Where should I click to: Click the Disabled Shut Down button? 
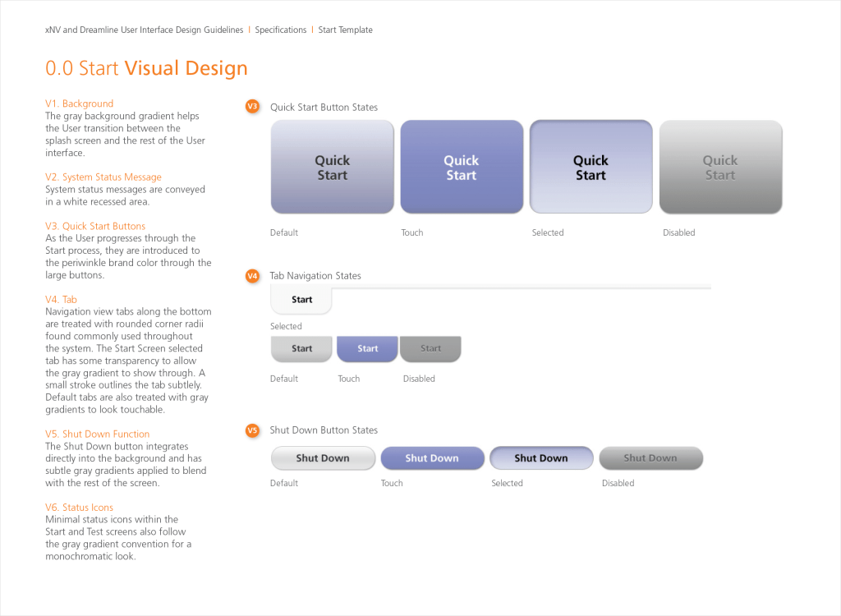click(650, 458)
